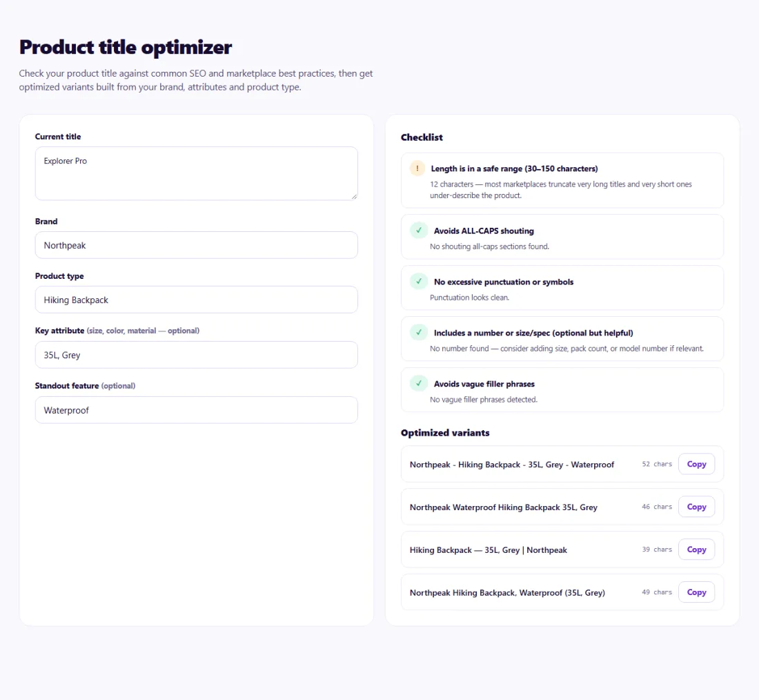The height and width of the screenshot is (700, 759).
Task: Click 'Avoids ALL-CAPS shouting' heading
Action: click(484, 231)
